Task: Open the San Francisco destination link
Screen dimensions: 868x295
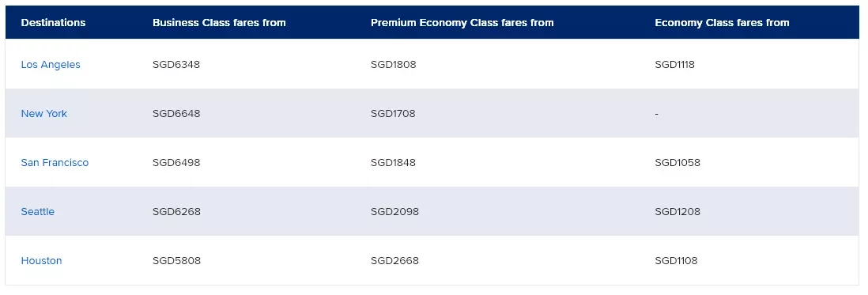Action: [55, 163]
